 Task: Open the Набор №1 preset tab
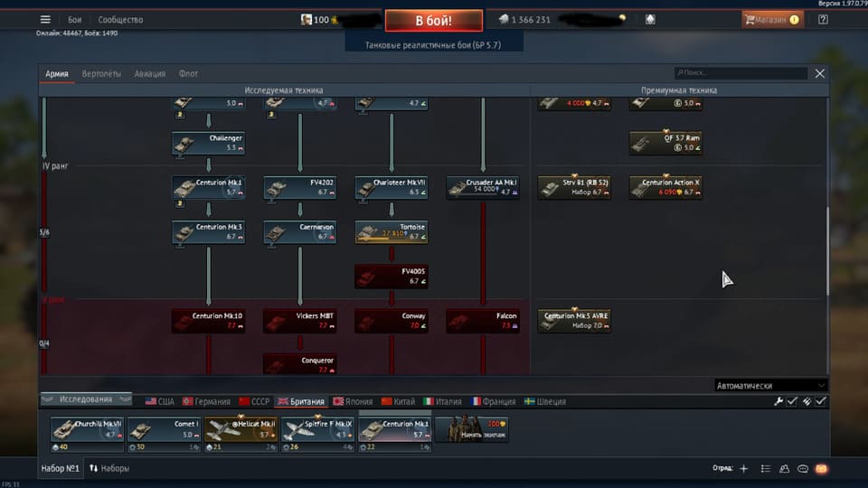point(60,468)
